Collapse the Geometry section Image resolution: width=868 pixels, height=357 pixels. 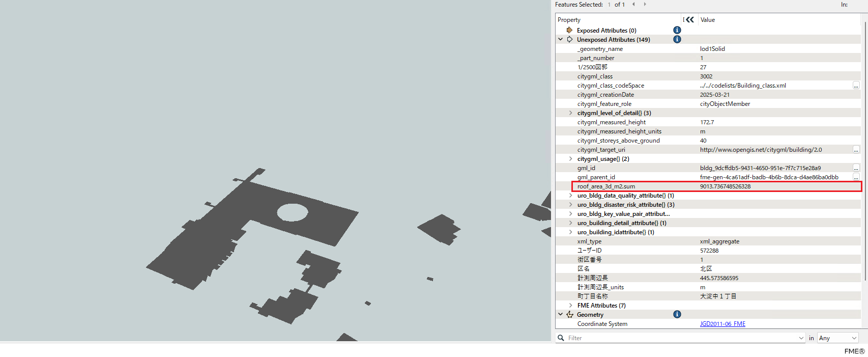pos(561,315)
